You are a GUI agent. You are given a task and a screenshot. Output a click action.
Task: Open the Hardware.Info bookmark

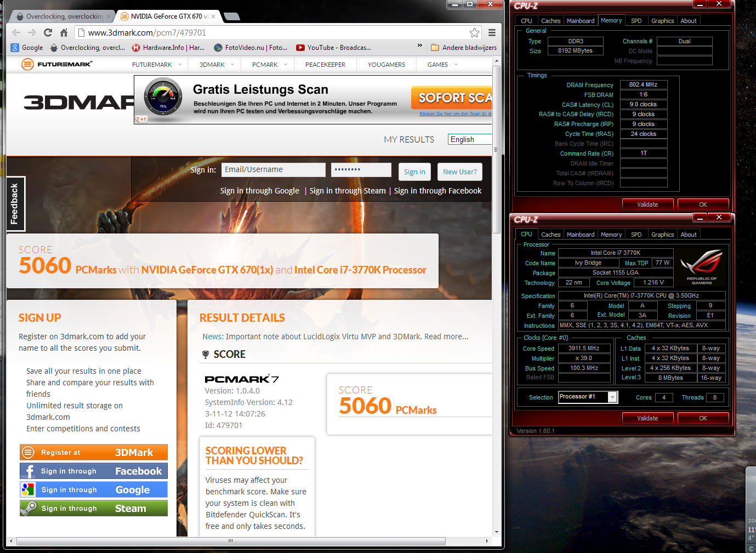pyautogui.click(x=168, y=48)
